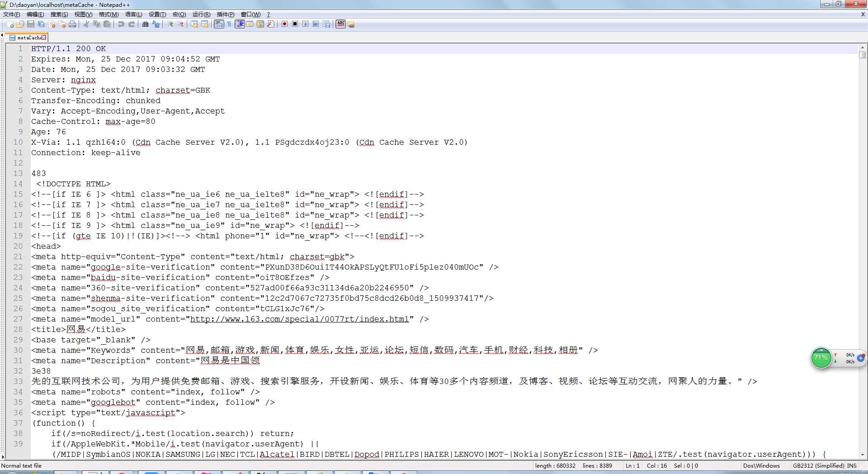The image size is (868, 474).
Task: Toggle synchronize horizontal scrolling icon
Action: pos(204,24)
